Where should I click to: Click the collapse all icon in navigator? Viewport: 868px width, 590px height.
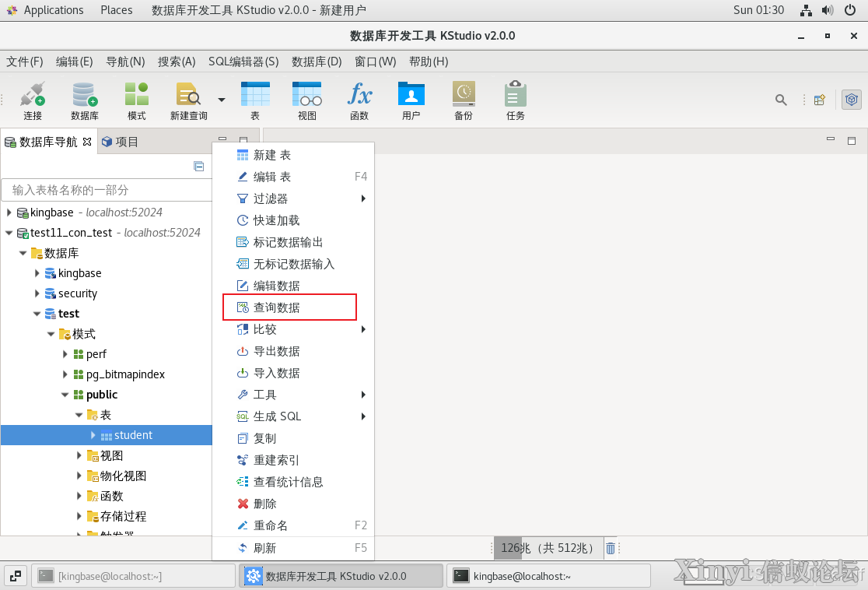pyautogui.click(x=199, y=167)
